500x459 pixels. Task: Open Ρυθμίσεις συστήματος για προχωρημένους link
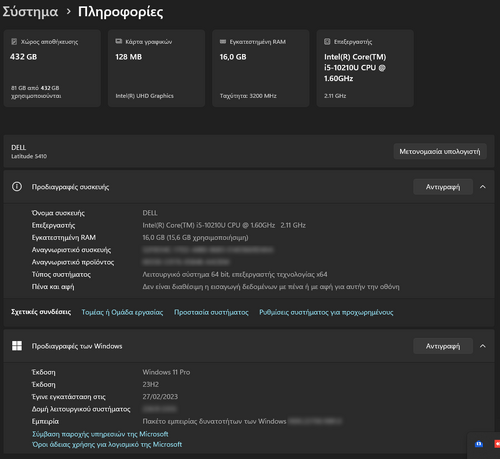326,312
